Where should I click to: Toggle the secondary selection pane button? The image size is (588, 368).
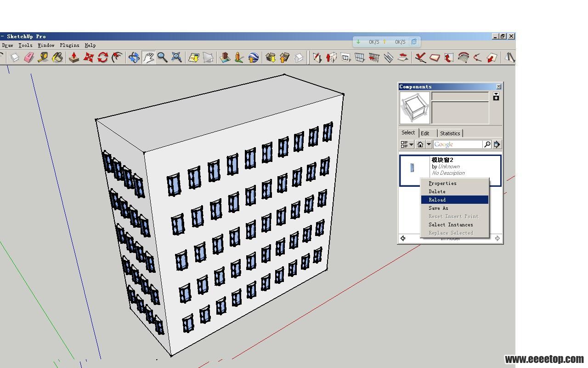pyautogui.click(x=496, y=97)
